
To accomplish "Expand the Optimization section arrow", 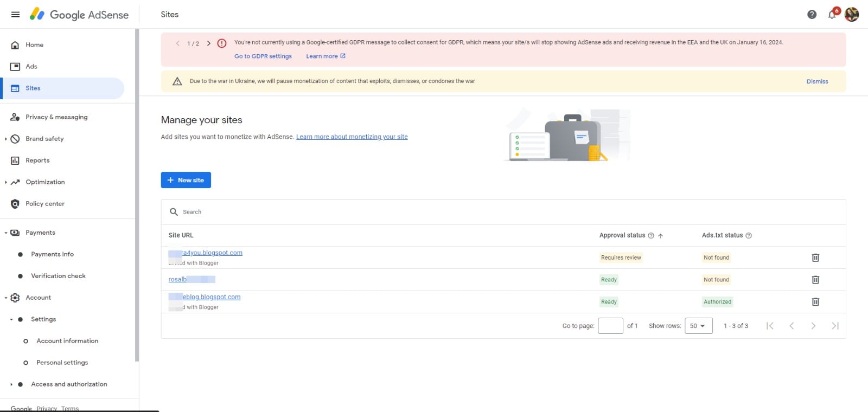I will click(5, 182).
